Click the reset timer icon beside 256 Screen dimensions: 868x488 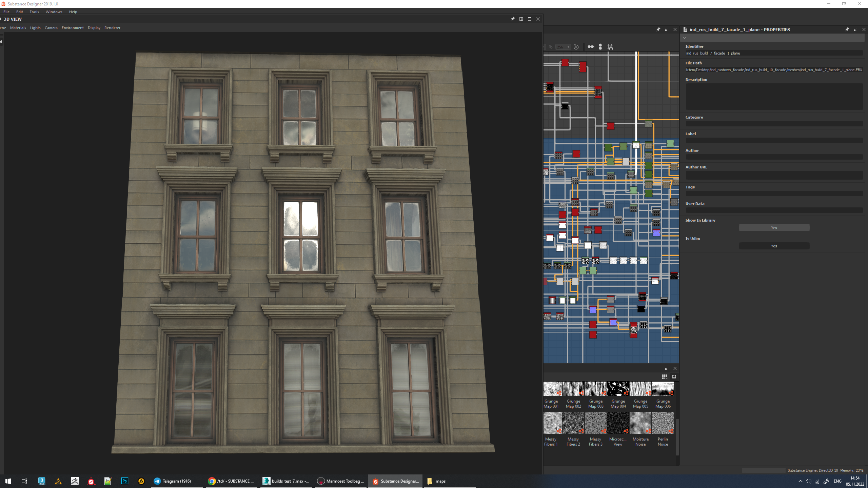[x=576, y=47]
